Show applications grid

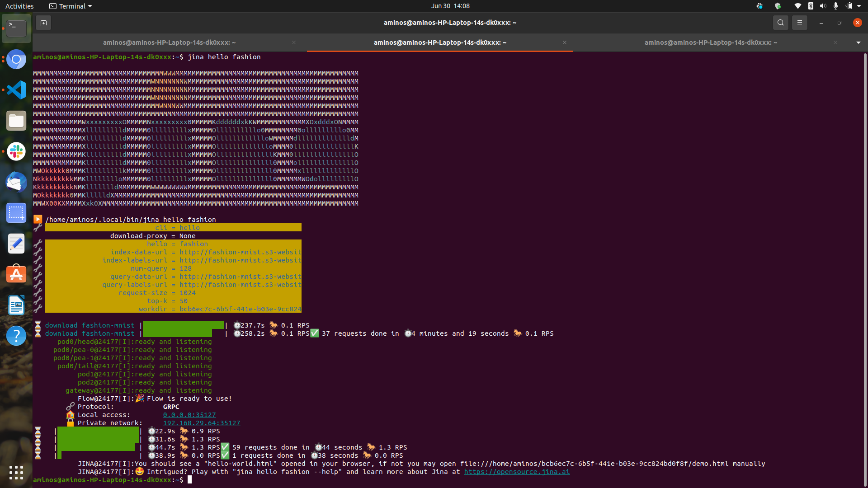16,473
